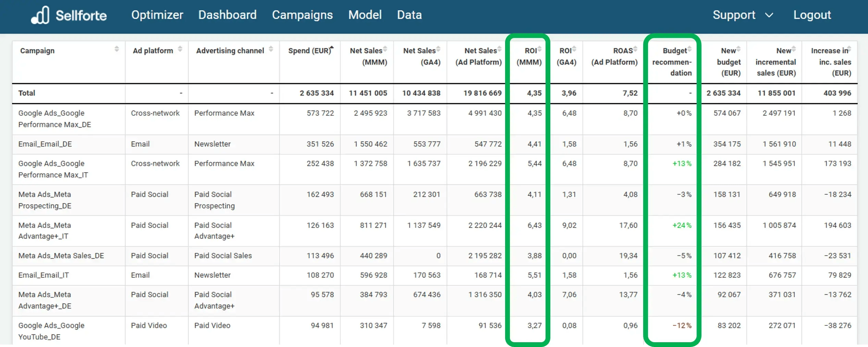
Task: Click ROI (MMM) value 6,43
Action: 535,225
